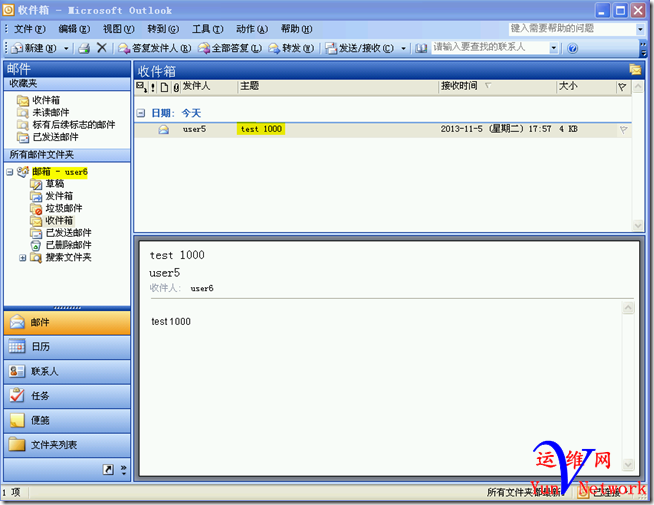Open the address book icon
Screen dimensions: 654x505
tap(421, 48)
